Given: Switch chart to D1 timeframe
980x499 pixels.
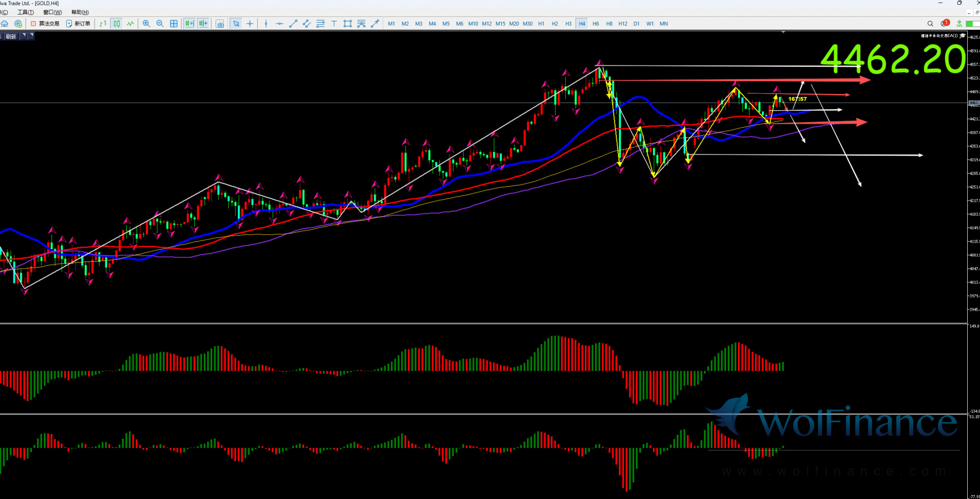Looking at the screenshot, I should pyautogui.click(x=636, y=24).
